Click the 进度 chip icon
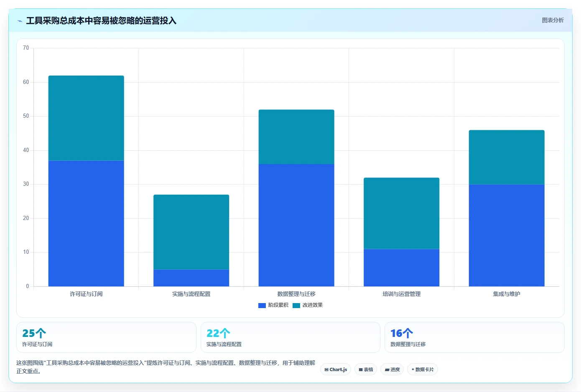 387,370
